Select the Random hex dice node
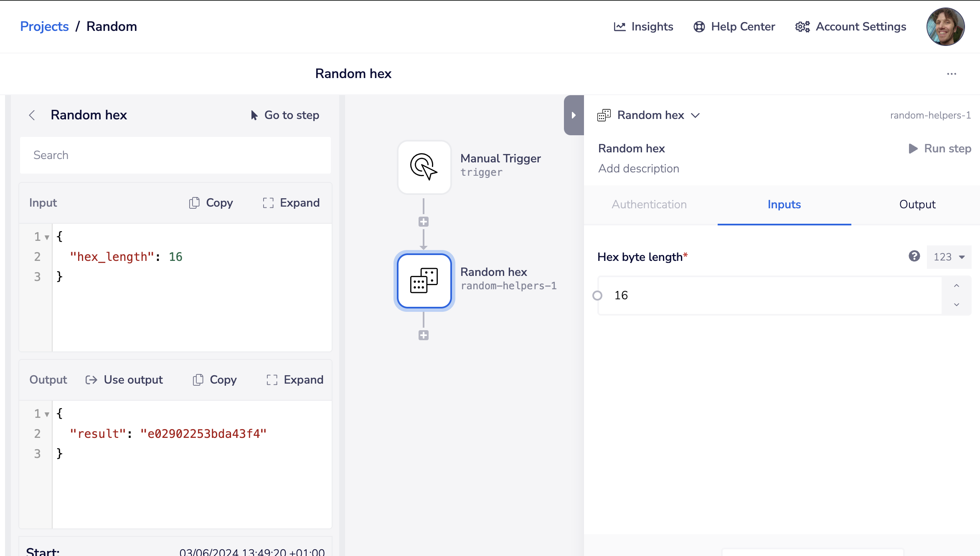Image resolution: width=980 pixels, height=556 pixels. (x=424, y=281)
